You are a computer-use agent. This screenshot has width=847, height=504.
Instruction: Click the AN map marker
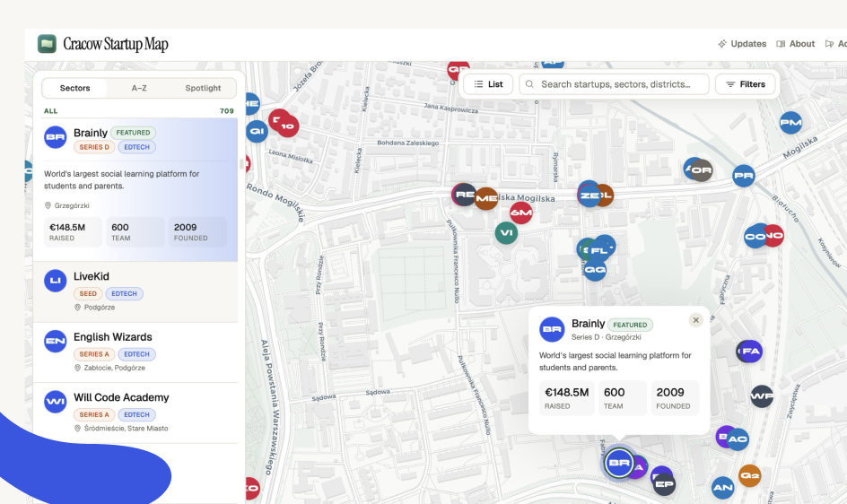[x=723, y=488]
